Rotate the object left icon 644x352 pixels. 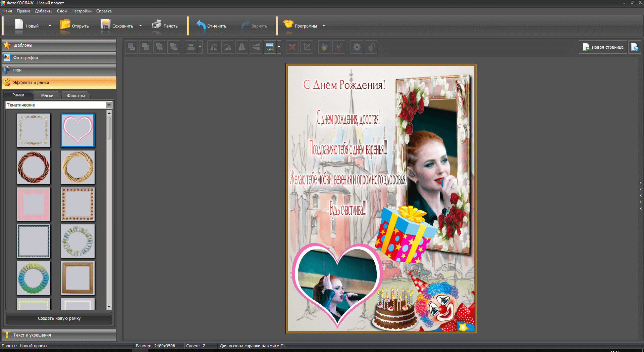coord(214,47)
